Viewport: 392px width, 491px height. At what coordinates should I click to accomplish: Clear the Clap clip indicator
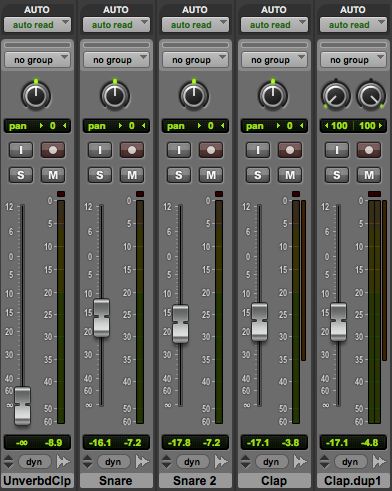point(296,194)
